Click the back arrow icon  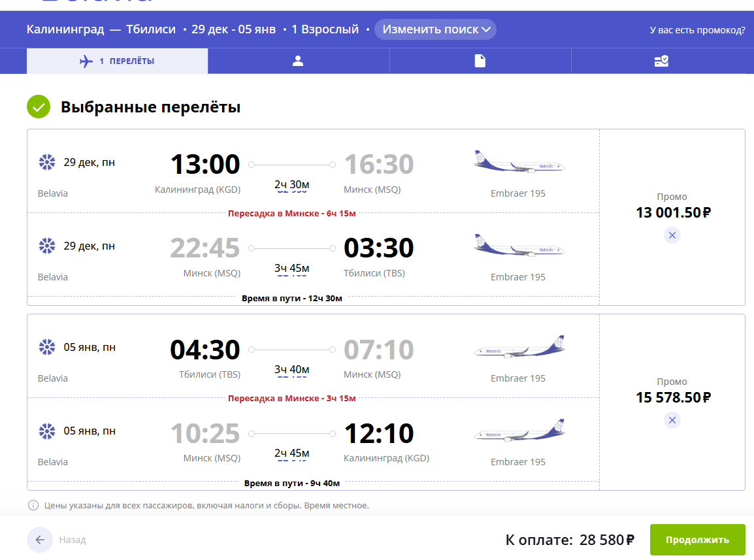click(40, 540)
